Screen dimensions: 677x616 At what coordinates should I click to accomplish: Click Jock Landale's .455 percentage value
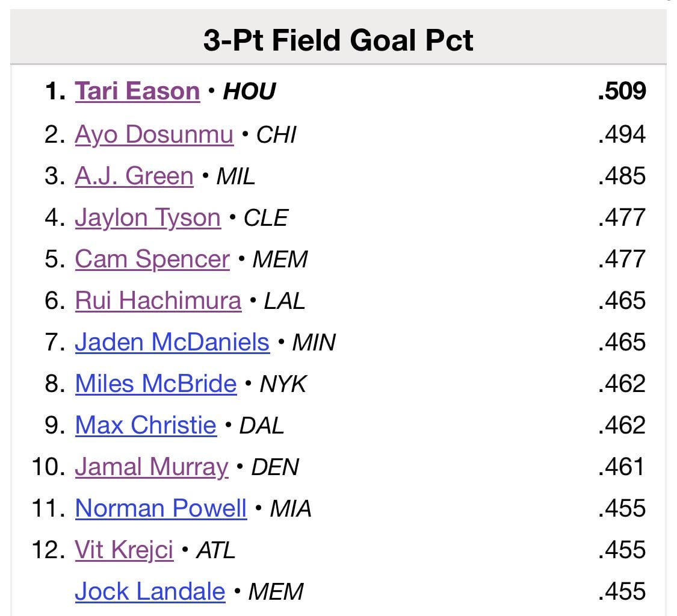pyautogui.click(x=626, y=591)
